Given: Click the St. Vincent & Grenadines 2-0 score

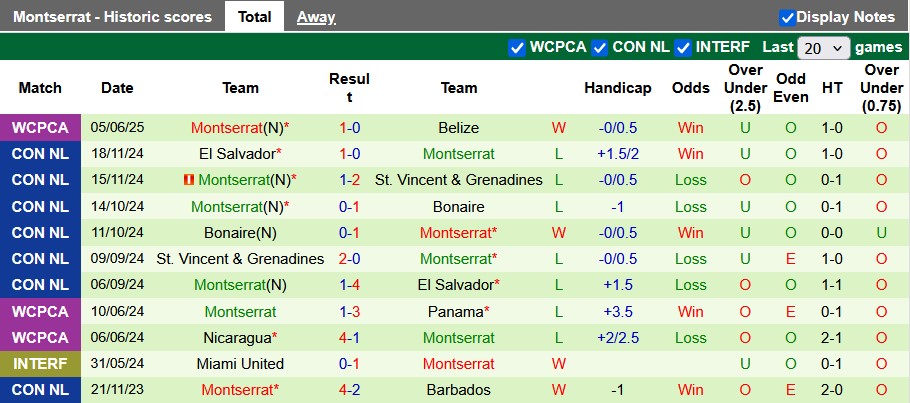Looking at the screenshot, I should (350, 259).
